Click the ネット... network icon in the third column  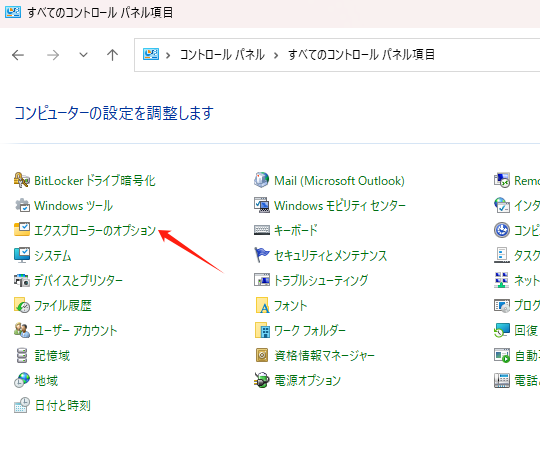(x=502, y=280)
